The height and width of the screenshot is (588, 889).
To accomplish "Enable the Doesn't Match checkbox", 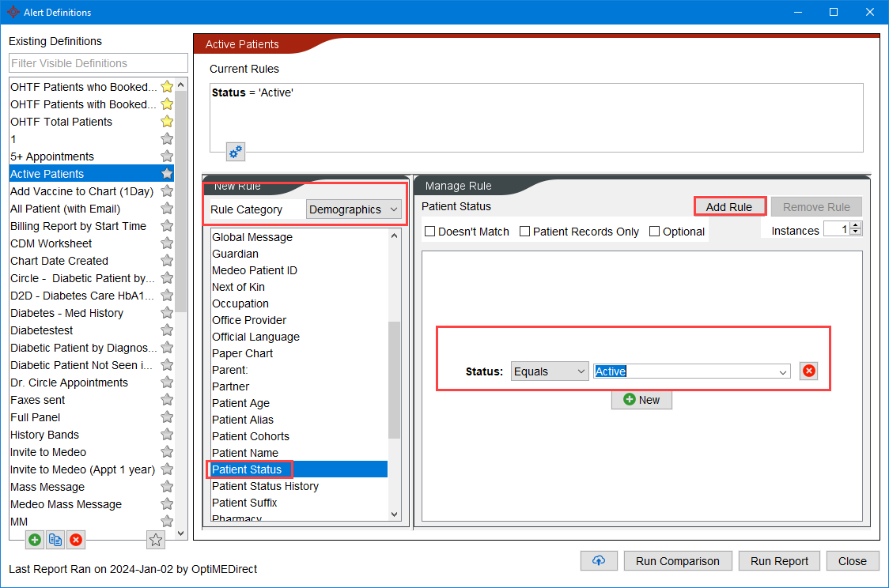I will coord(430,231).
